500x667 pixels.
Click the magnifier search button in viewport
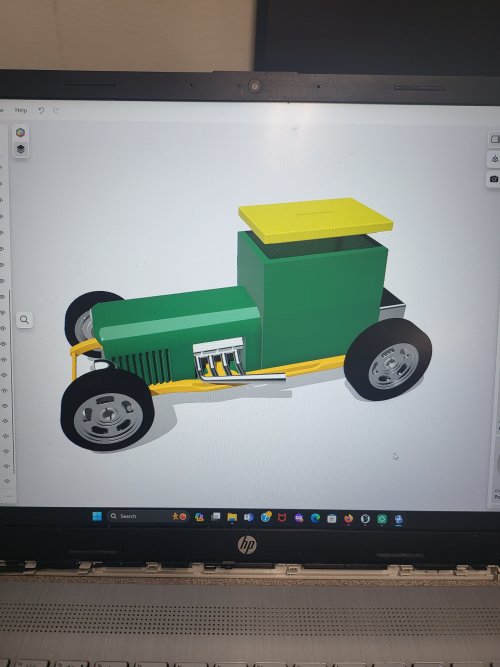point(24,319)
